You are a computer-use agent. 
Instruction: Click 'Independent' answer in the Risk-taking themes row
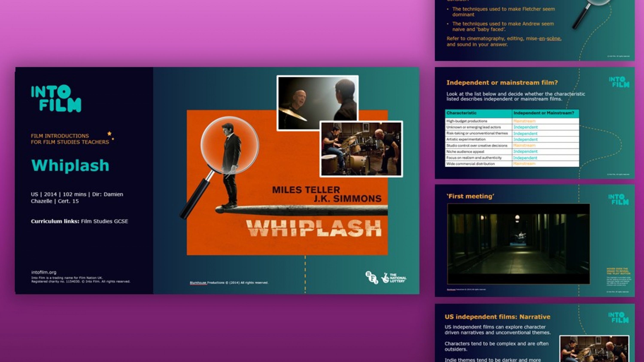pos(525,133)
